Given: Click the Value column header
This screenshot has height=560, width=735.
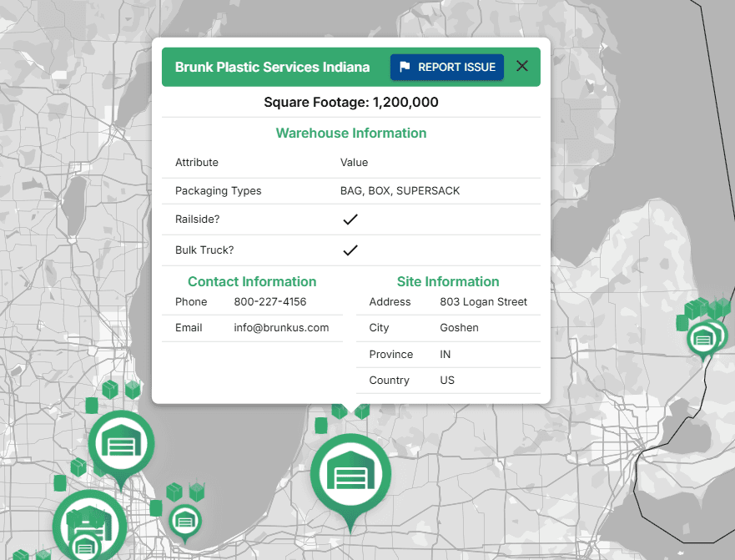Looking at the screenshot, I should click(x=354, y=162).
